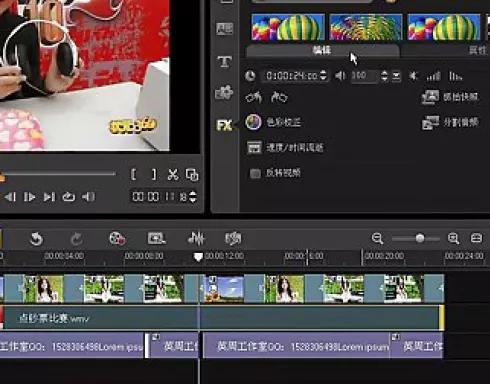Viewport: 490px width, 384px height.
Task: Adjust the clip volume stepper arrows
Action: point(384,76)
